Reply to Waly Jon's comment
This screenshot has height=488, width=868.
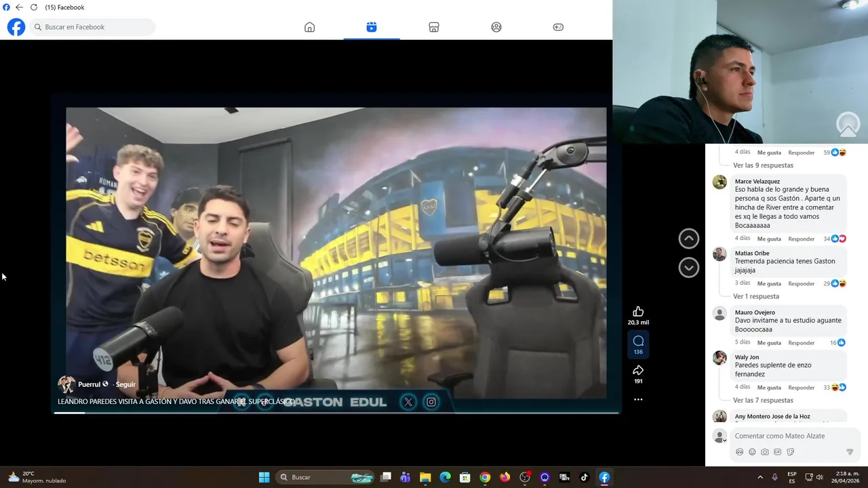coord(802,387)
